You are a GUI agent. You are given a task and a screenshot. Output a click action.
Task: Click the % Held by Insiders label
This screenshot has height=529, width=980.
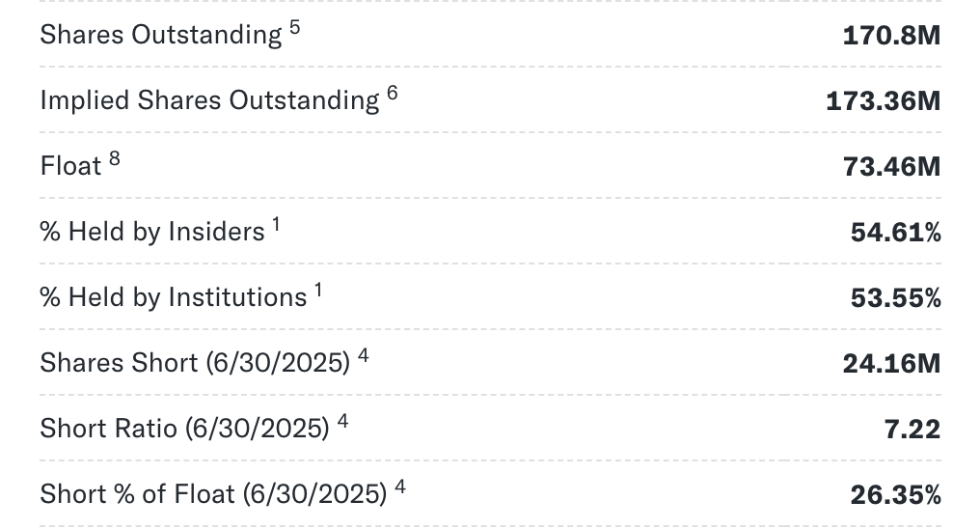(x=151, y=233)
